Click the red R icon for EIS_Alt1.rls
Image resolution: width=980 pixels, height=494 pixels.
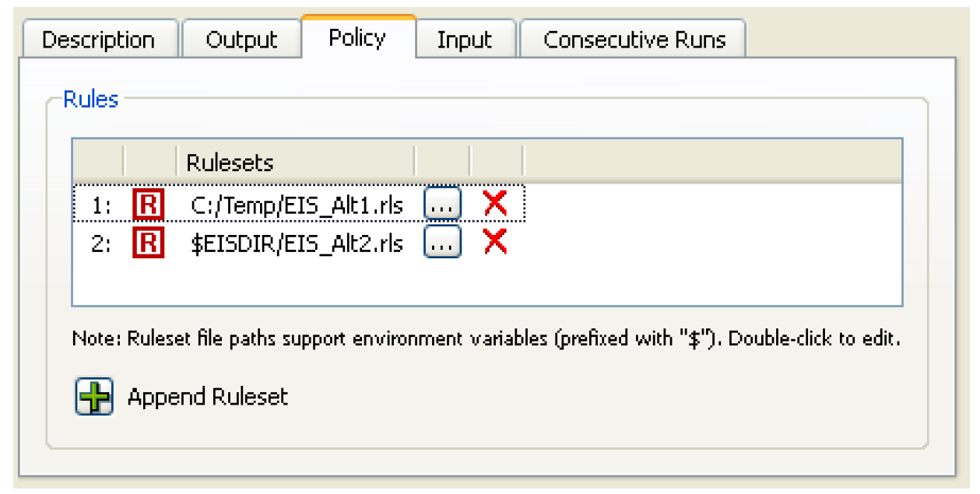point(149,205)
